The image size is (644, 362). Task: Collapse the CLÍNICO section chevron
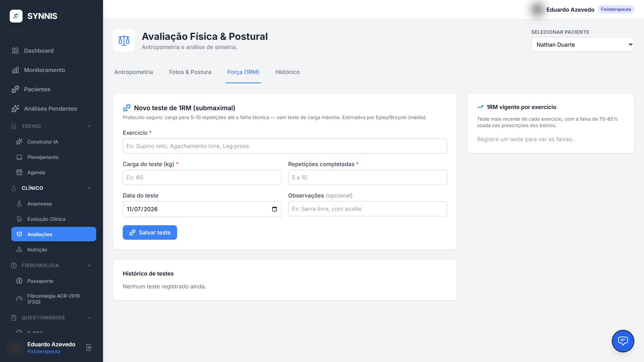click(x=89, y=188)
